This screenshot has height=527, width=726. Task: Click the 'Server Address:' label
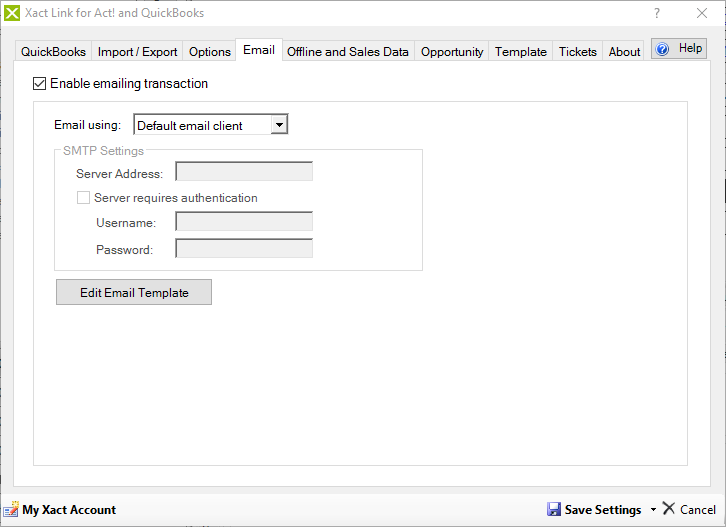pos(119,174)
